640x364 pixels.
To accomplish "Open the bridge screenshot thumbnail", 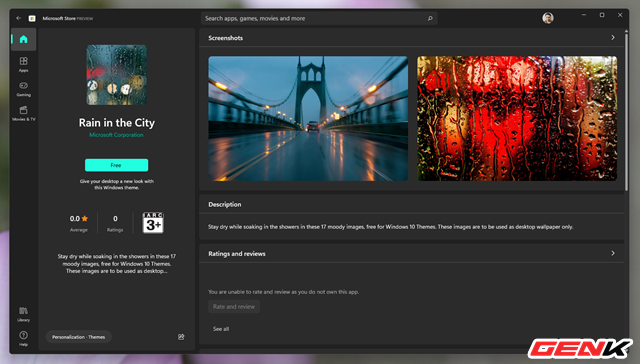I will coord(308,118).
